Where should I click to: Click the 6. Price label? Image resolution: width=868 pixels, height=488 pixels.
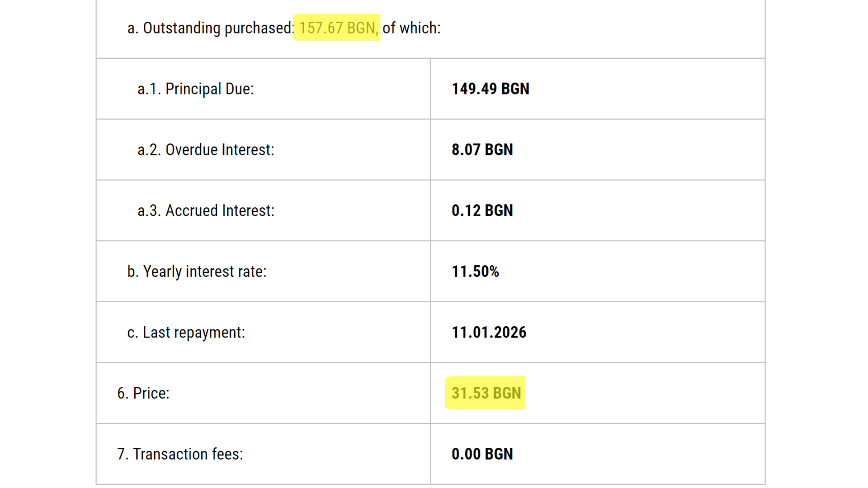(143, 393)
